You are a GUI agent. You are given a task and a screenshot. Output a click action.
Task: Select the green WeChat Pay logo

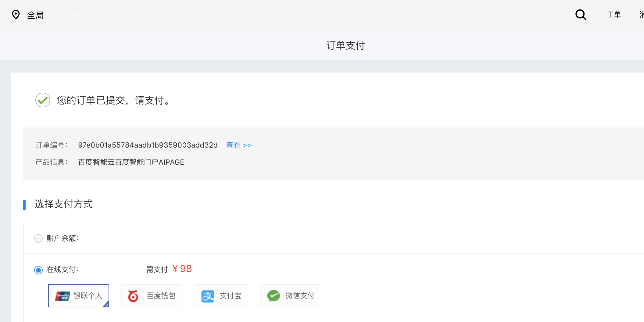[274, 296]
